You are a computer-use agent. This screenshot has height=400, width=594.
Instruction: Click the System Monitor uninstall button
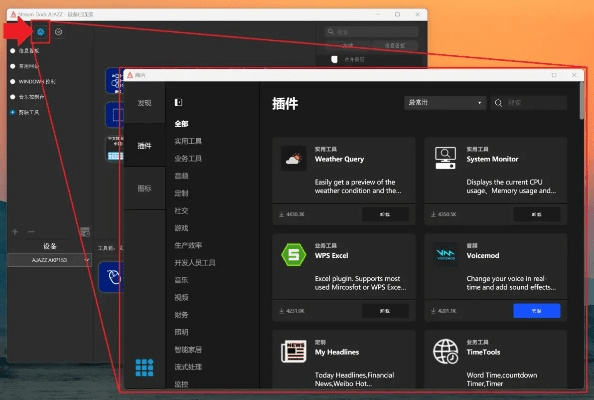537,214
